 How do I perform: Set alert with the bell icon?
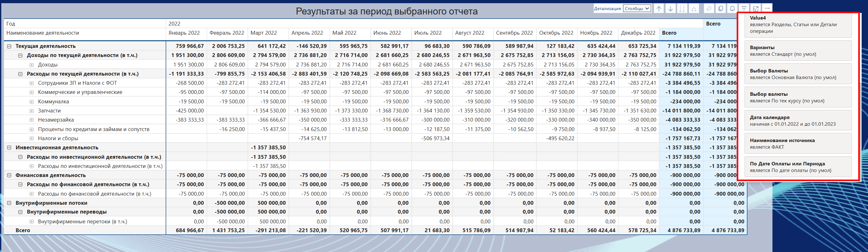pyautogui.click(x=732, y=9)
